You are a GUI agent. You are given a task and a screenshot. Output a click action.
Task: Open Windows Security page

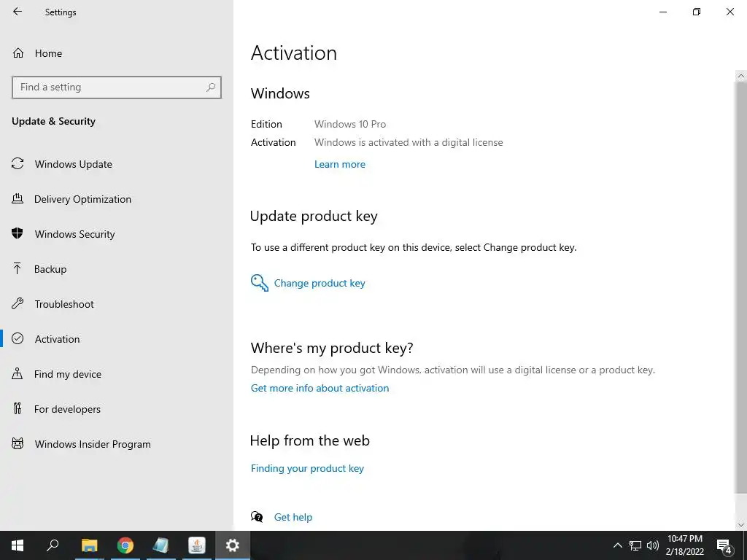(75, 234)
